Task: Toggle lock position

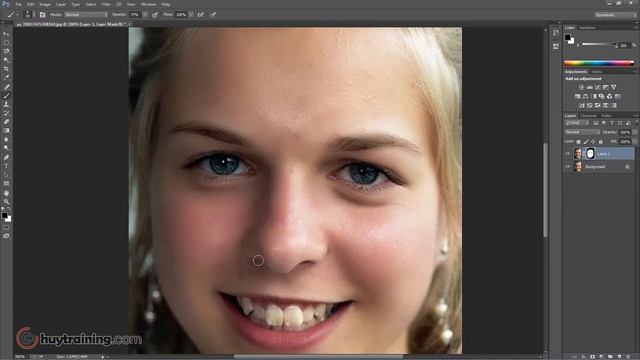Action: [x=593, y=142]
